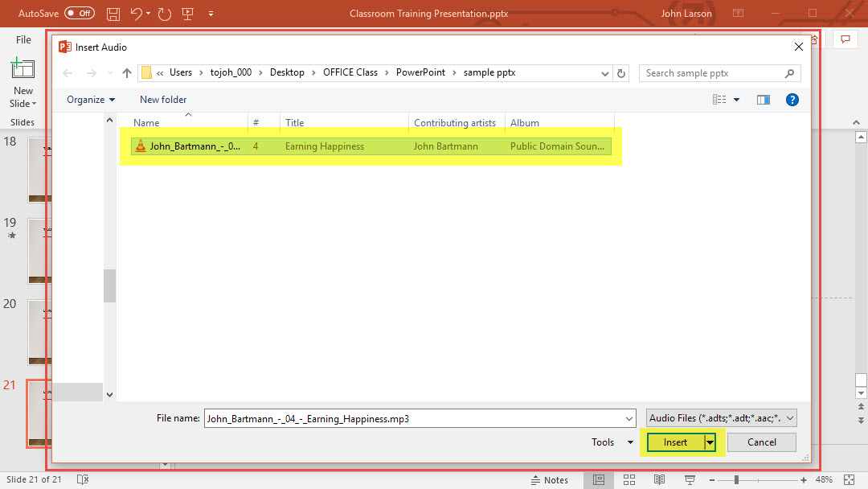Open the Notes pane from status bar

click(550, 480)
